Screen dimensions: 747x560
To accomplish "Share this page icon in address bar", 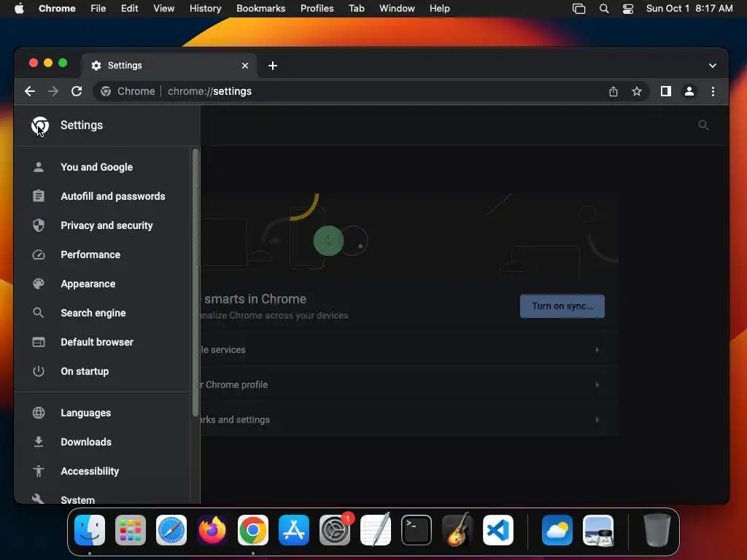I will point(613,91).
